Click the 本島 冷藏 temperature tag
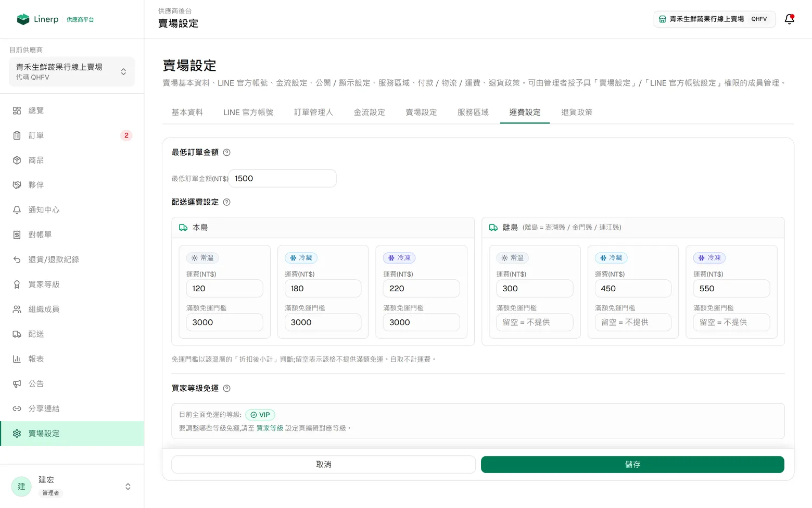The image size is (812, 508). coord(301,258)
